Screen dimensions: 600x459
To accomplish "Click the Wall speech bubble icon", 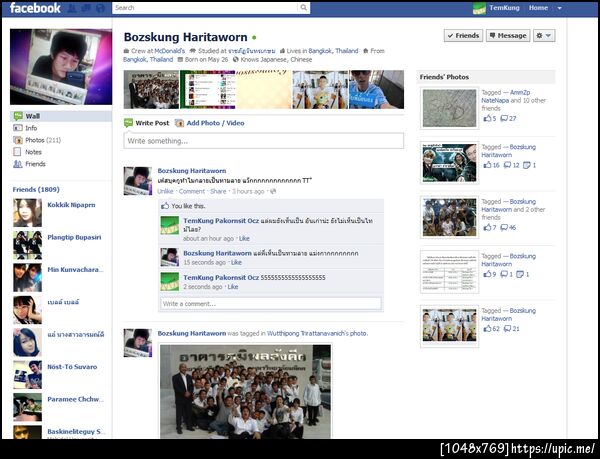I will (x=18, y=116).
